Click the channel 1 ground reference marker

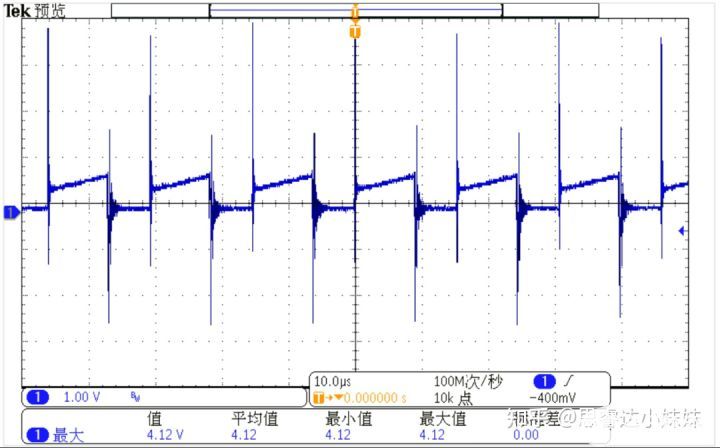11,212
